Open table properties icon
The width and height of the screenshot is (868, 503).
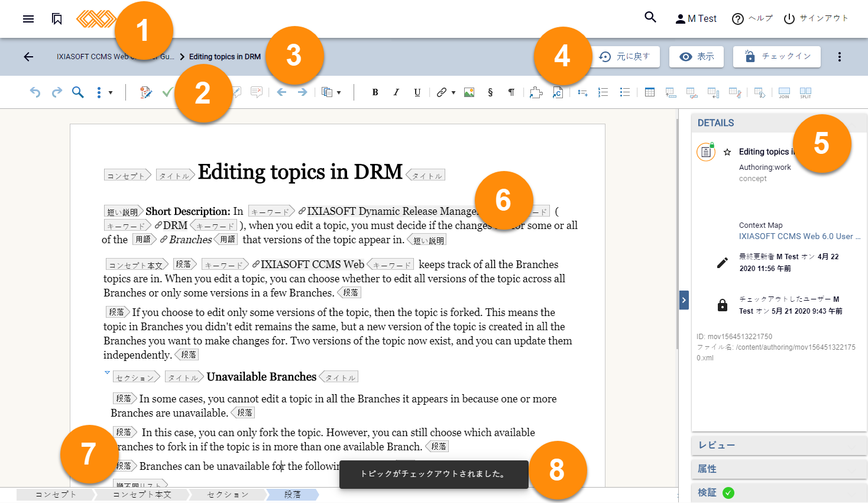tap(760, 92)
